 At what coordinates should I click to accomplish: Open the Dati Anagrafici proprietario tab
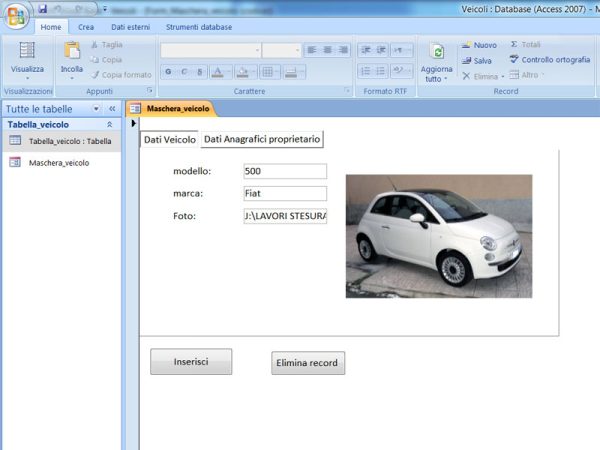point(261,139)
